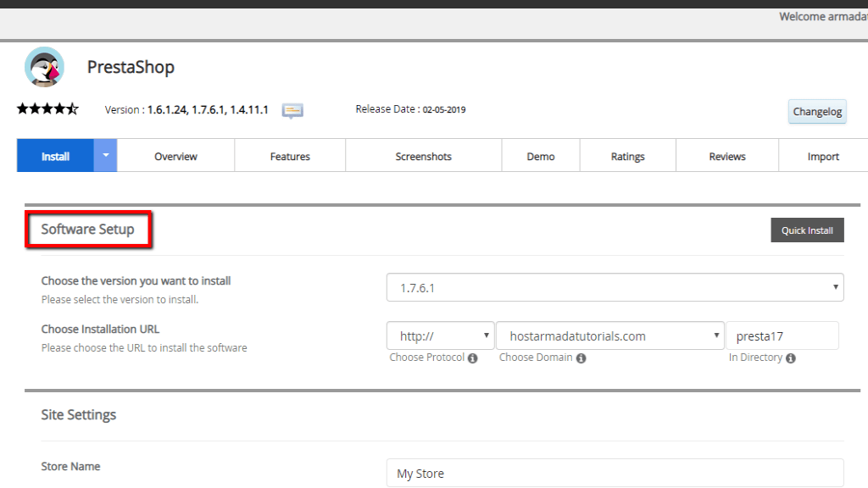Open the hostarmadatutorials.com domain dropdown
The width and height of the screenshot is (868, 488).
(x=610, y=335)
